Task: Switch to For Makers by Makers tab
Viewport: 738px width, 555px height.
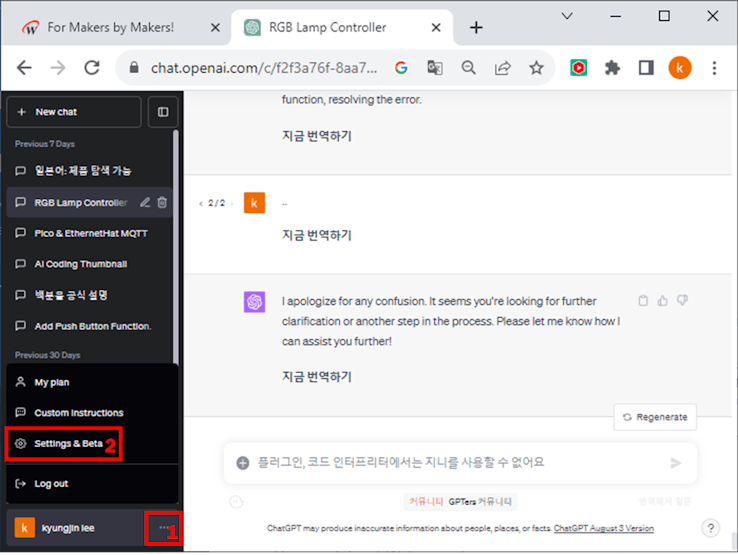Action: (x=111, y=27)
